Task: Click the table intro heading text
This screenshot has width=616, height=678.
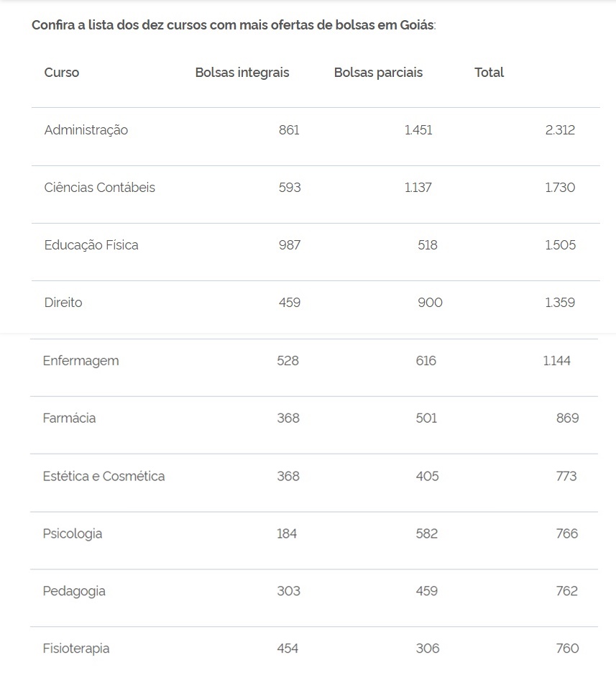Action: pos(234,25)
